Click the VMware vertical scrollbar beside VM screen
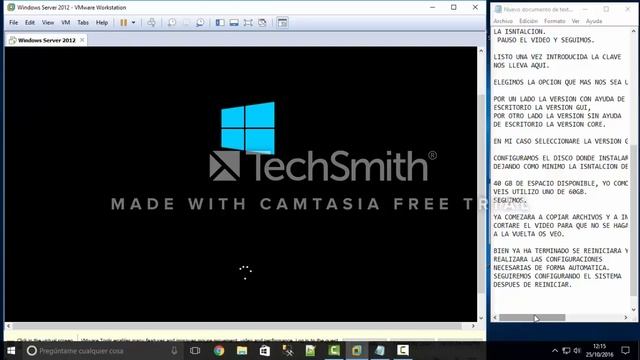 pyautogui.click(x=481, y=194)
